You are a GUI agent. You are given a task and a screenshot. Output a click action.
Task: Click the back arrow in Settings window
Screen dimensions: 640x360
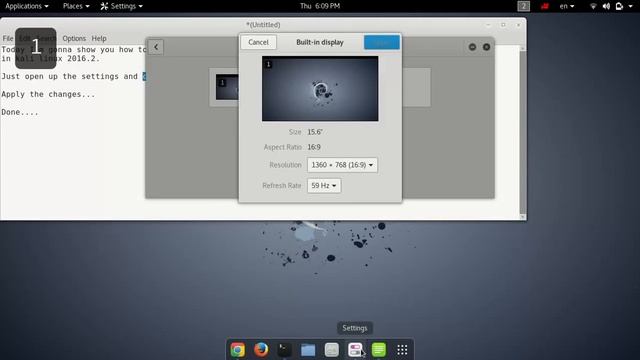point(156,47)
